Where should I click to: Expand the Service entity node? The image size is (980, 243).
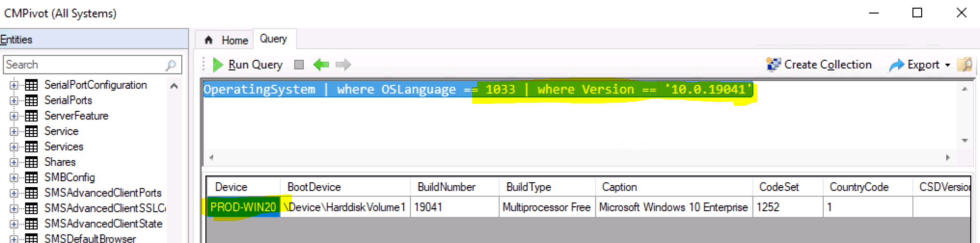(x=14, y=131)
